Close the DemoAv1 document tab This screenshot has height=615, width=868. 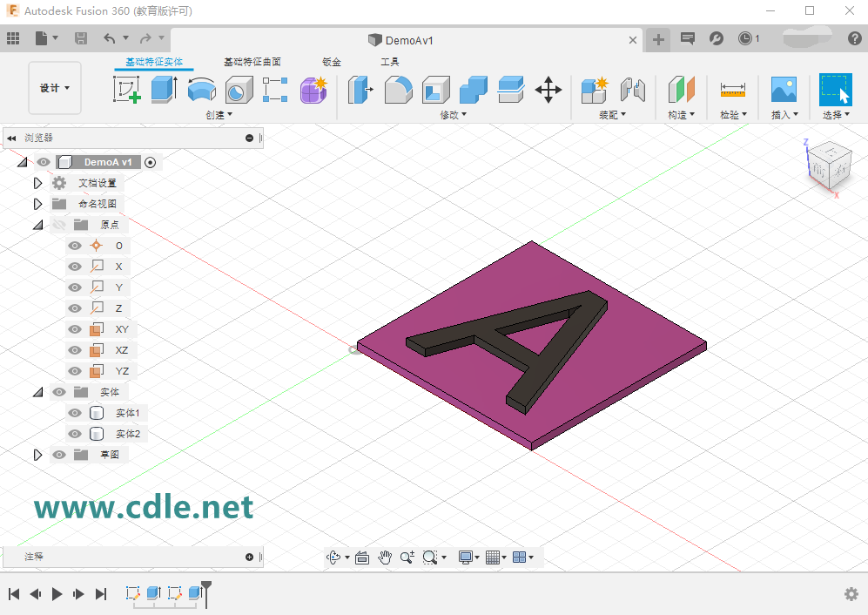pyautogui.click(x=633, y=40)
